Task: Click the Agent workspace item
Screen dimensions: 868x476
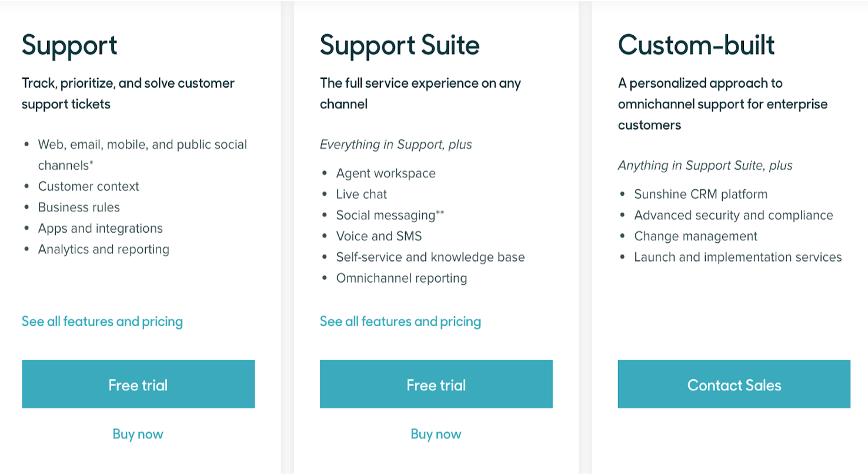Action: [386, 174]
